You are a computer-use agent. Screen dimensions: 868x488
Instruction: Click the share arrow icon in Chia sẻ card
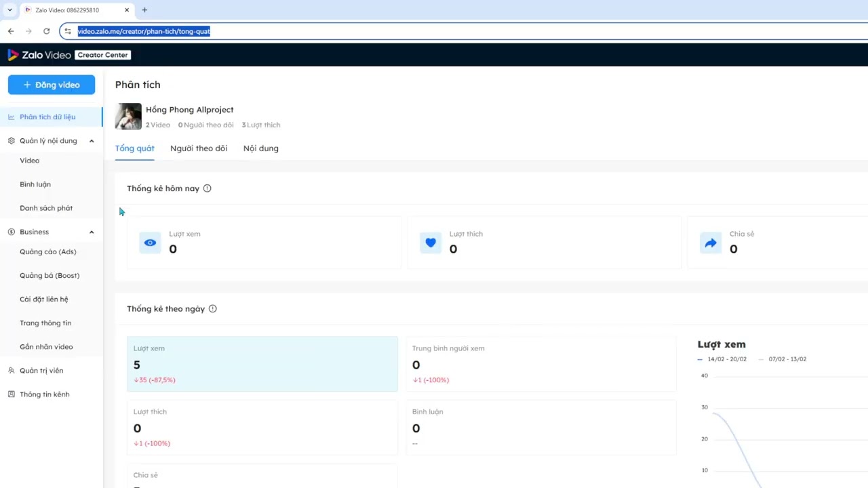(711, 243)
